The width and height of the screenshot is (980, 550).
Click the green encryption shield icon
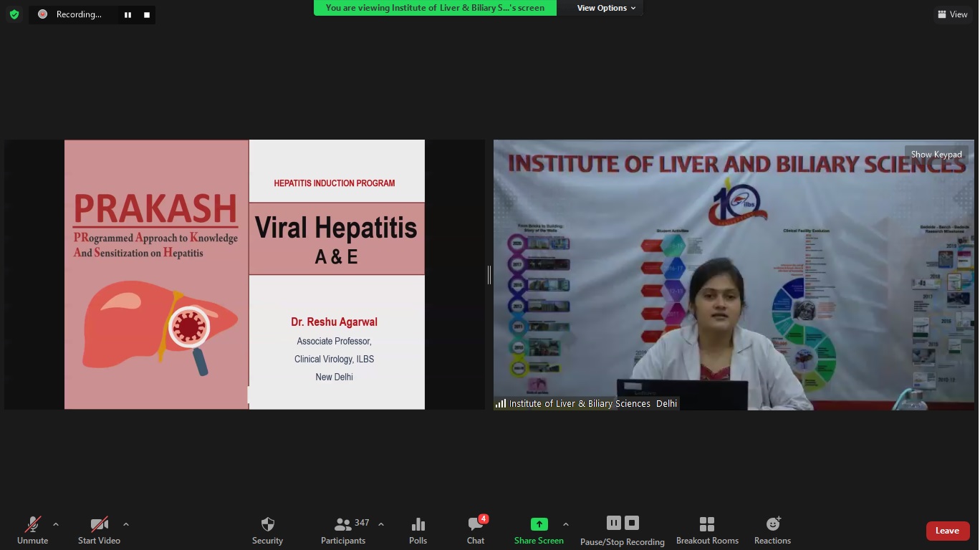[14, 14]
